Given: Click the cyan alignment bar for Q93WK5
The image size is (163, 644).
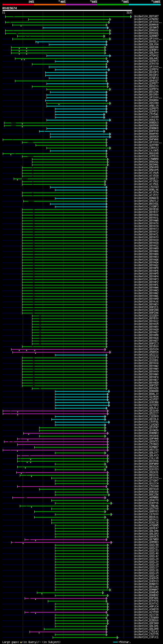Looking at the screenshot, I should pyautogui.click(x=76, y=28).
